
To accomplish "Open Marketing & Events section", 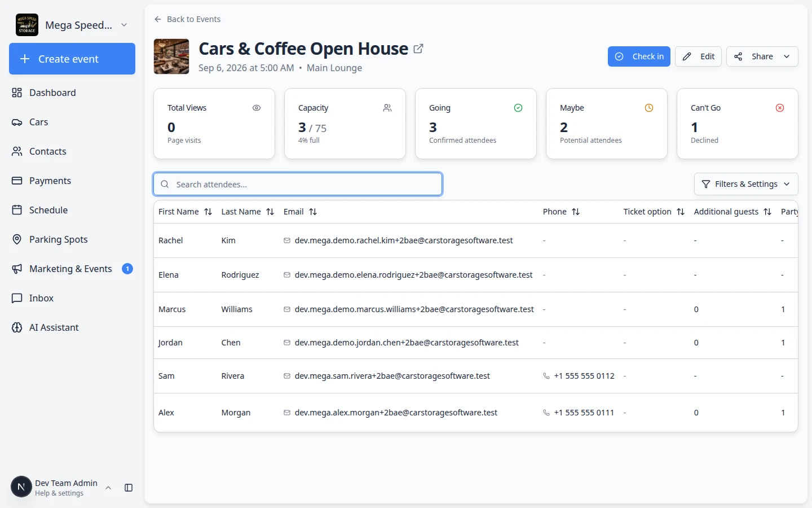I will pos(72,269).
